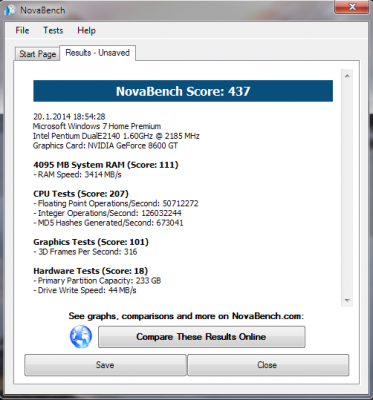This screenshot has height=400, width=373.
Task: Click the Hardware Tests score heading
Action: (x=90, y=271)
